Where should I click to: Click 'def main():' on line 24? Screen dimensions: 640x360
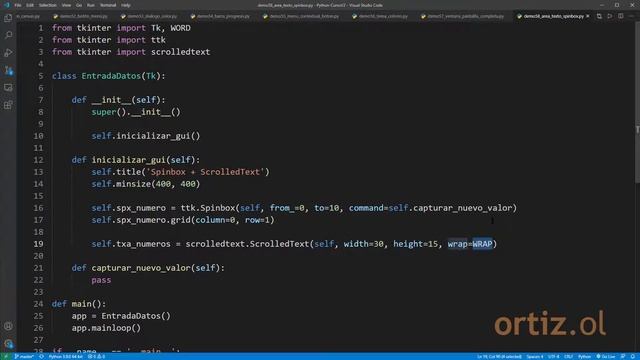[79, 304]
